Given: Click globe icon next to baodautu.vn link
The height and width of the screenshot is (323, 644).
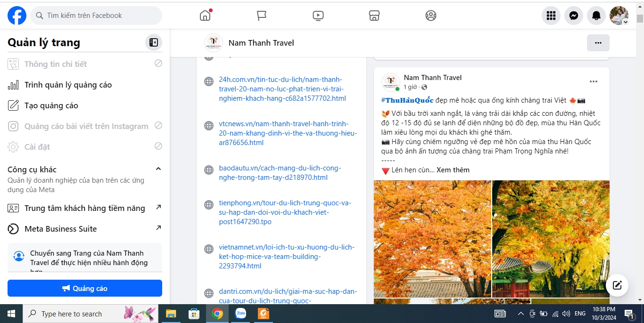Looking at the screenshot, I should [x=209, y=170].
